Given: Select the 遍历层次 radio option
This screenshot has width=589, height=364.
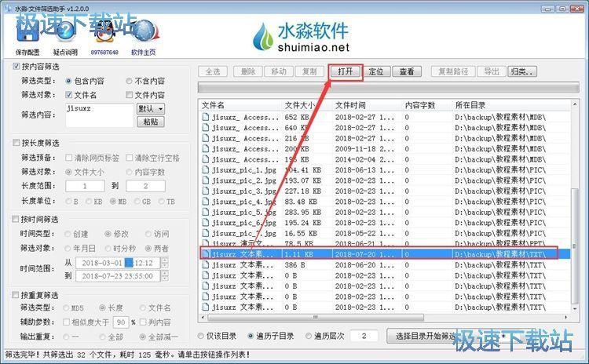Looking at the screenshot, I should pos(309,336).
